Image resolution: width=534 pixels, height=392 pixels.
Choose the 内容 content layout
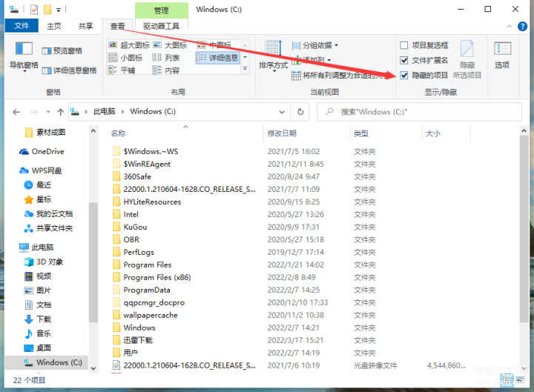coord(166,70)
